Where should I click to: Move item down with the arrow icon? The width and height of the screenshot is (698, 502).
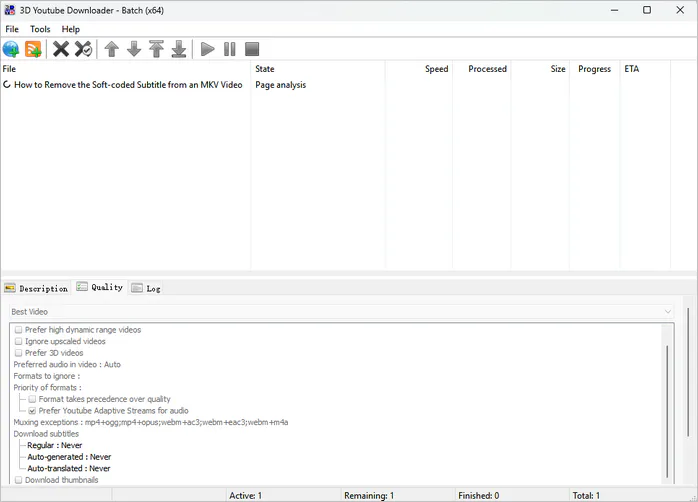click(x=134, y=49)
